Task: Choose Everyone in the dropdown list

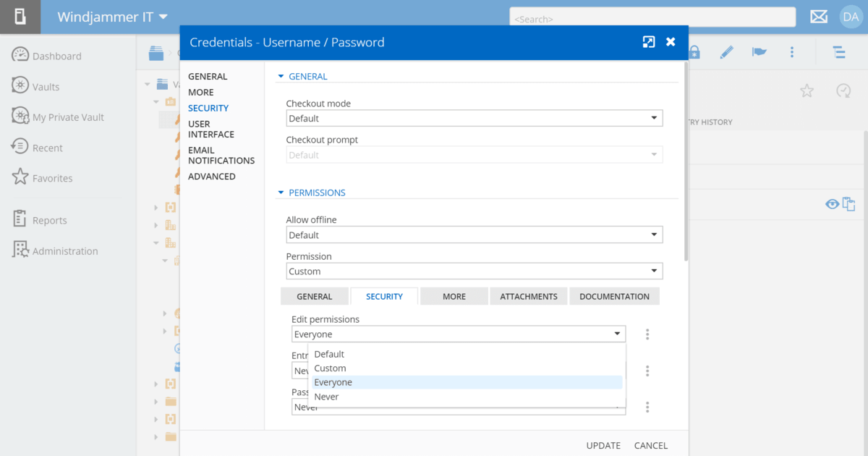Action: [467, 382]
